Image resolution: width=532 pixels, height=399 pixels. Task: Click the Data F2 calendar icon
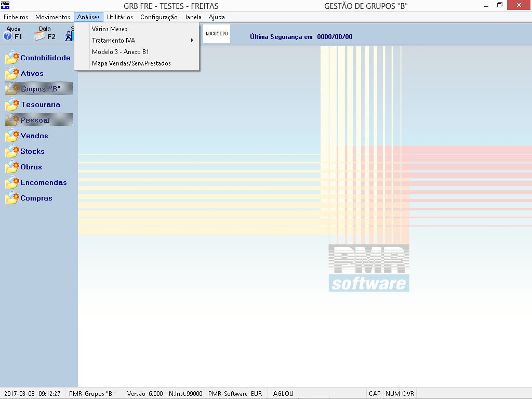pos(39,36)
